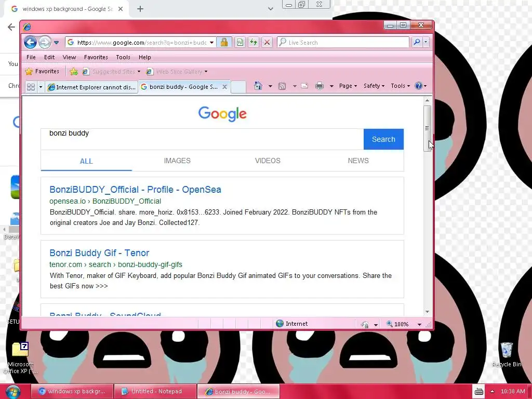Open the Edit menu
Screen dimensions: 532x399
(49, 57)
